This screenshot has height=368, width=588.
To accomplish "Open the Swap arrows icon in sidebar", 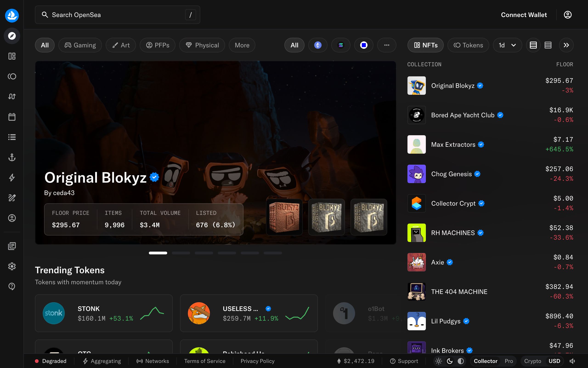I will [x=12, y=97].
